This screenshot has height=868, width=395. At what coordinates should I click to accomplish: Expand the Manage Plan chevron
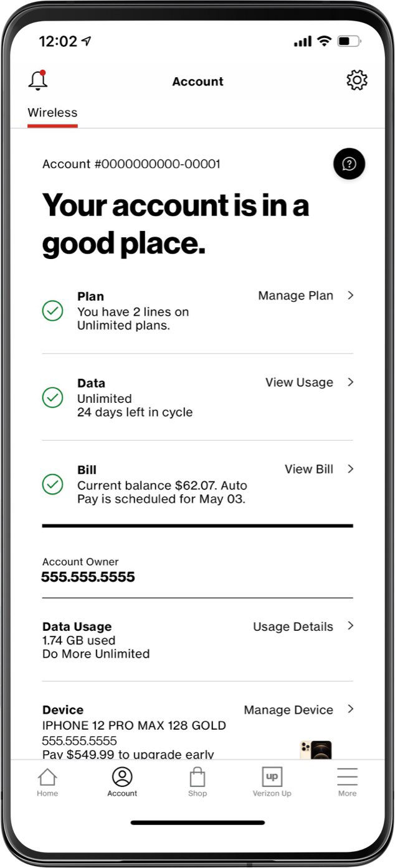pyautogui.click(x=350, y=295)
